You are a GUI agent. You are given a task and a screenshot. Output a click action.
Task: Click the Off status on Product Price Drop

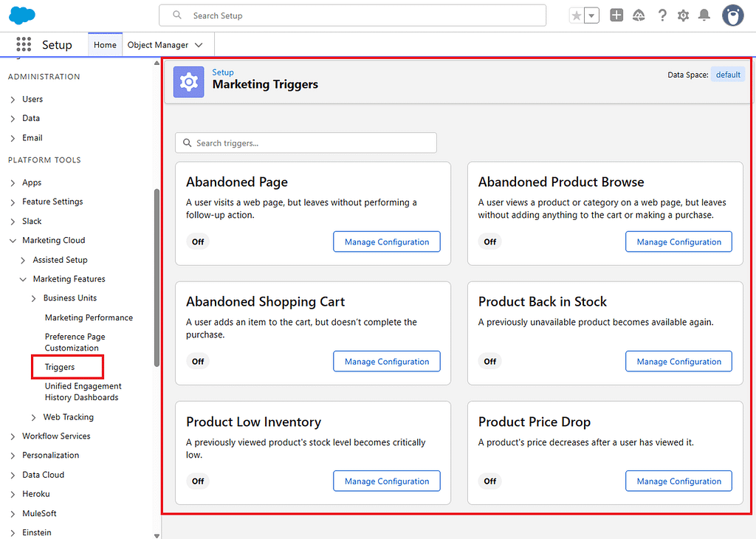tap(490, 481)
